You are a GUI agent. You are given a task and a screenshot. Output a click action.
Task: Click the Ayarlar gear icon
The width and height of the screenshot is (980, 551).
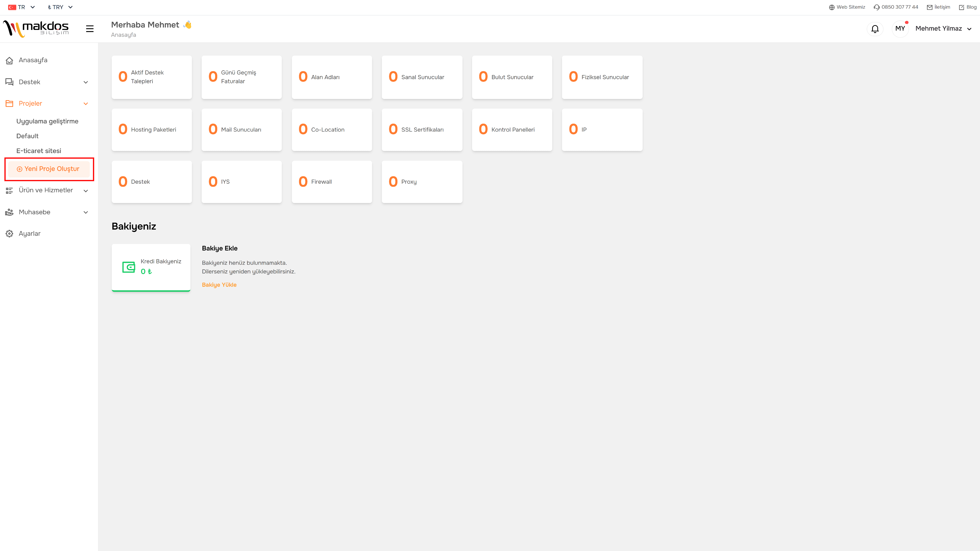pos(10,233)
